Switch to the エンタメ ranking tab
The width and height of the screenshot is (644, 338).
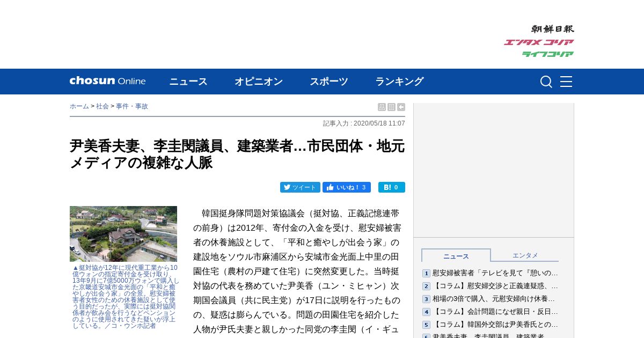point(525,255)
